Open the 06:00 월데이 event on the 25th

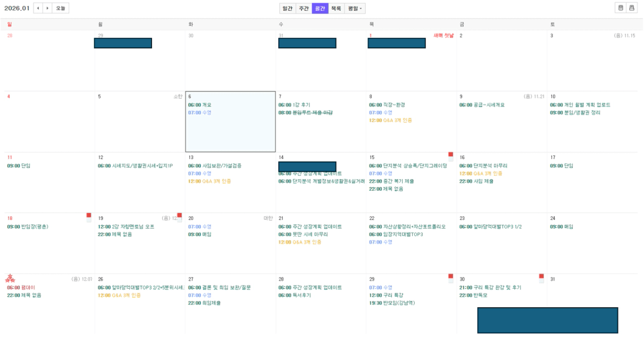click(21, 288)
